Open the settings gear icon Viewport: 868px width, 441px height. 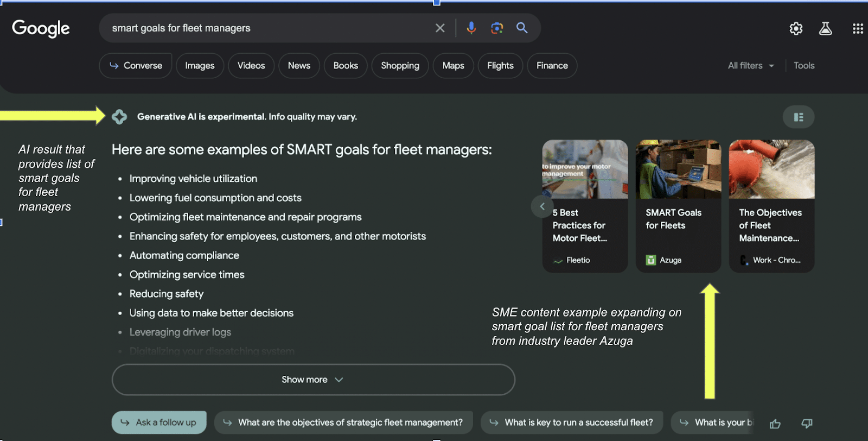(796, 29)
